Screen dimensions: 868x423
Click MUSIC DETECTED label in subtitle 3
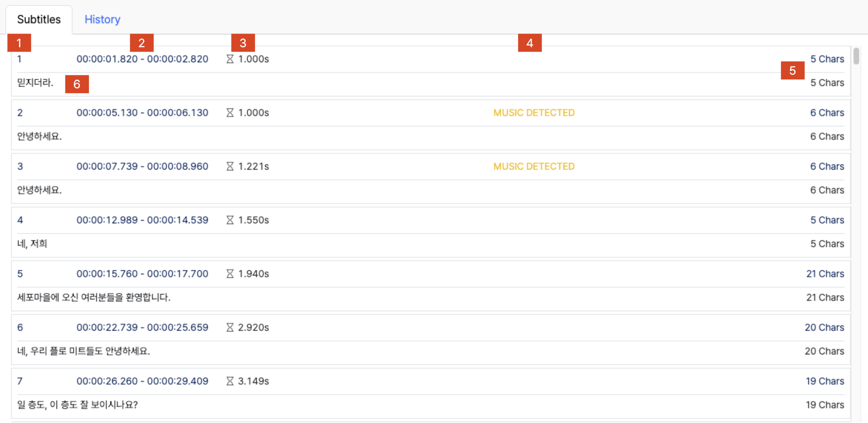point(534,166)
